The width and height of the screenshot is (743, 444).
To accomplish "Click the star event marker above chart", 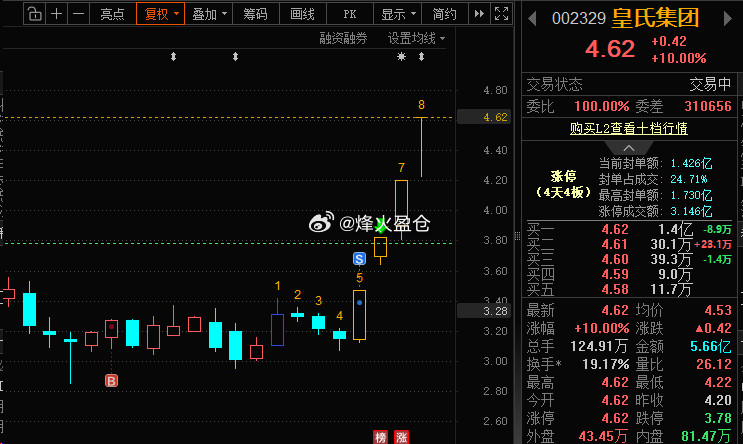I will tap(401, 57).
